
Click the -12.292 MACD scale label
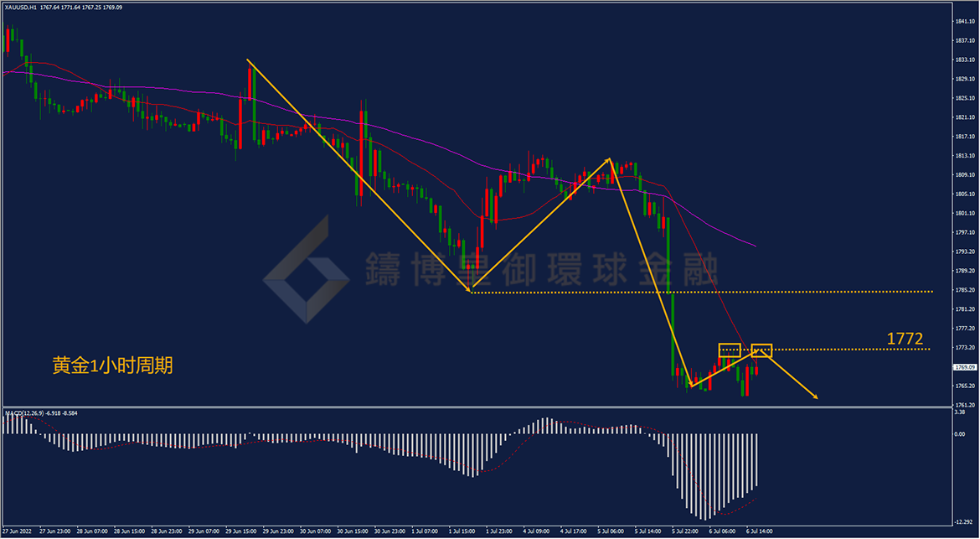pyautogui.click(x=964, y=521)
